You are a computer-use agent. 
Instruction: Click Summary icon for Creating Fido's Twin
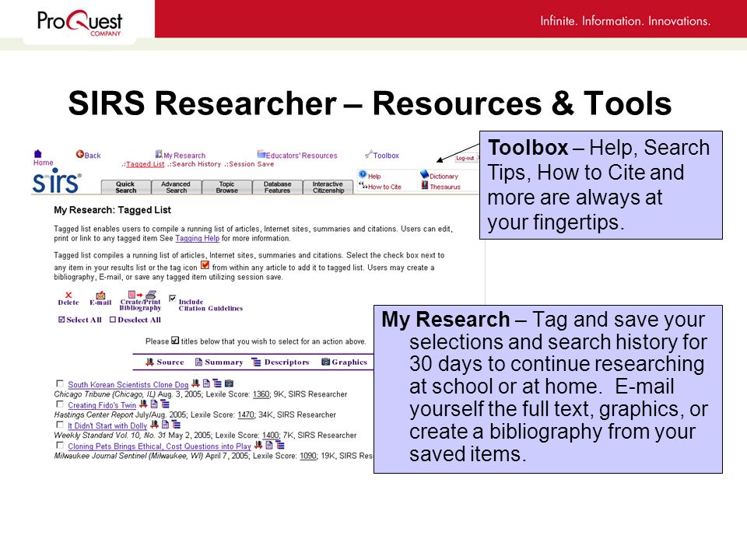coord(154,404)
